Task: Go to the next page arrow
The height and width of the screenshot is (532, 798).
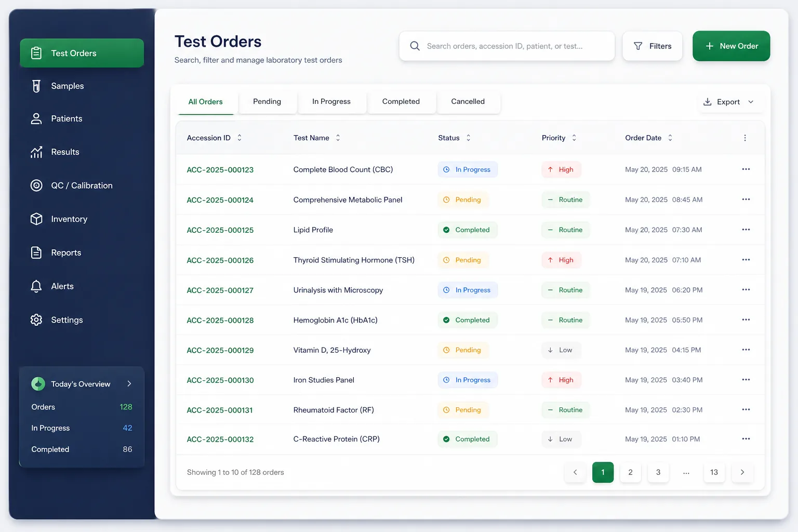Action: click(742, 472)
